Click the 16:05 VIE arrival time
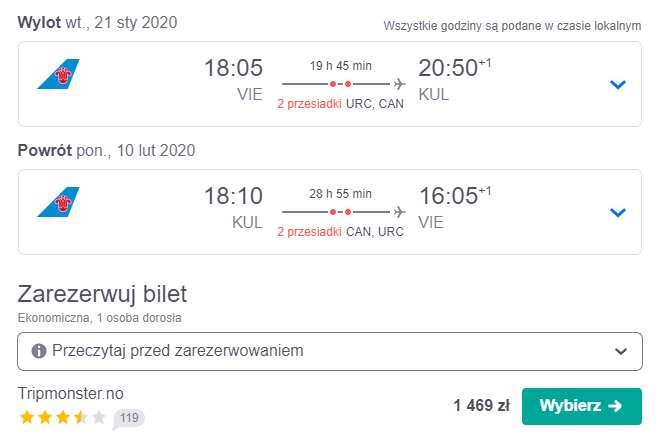 coord(455,208)
